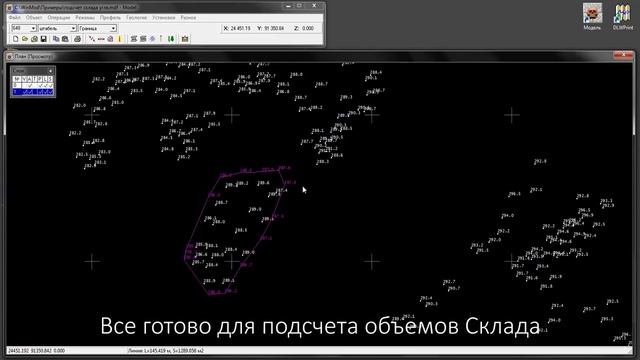Screen dimensions: 640x360
Task: Save the model with the floppy disk icon
Action: click(44, 39)
